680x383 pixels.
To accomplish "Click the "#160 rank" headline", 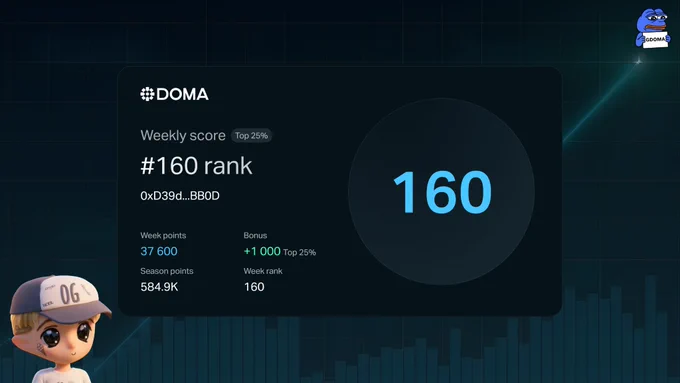I will click(196, 166).
